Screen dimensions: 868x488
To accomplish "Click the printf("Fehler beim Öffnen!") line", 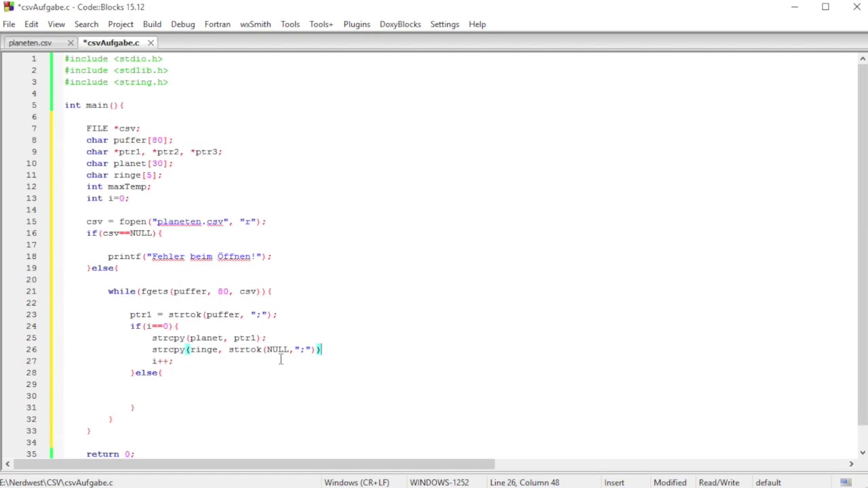I will (190, 256).
